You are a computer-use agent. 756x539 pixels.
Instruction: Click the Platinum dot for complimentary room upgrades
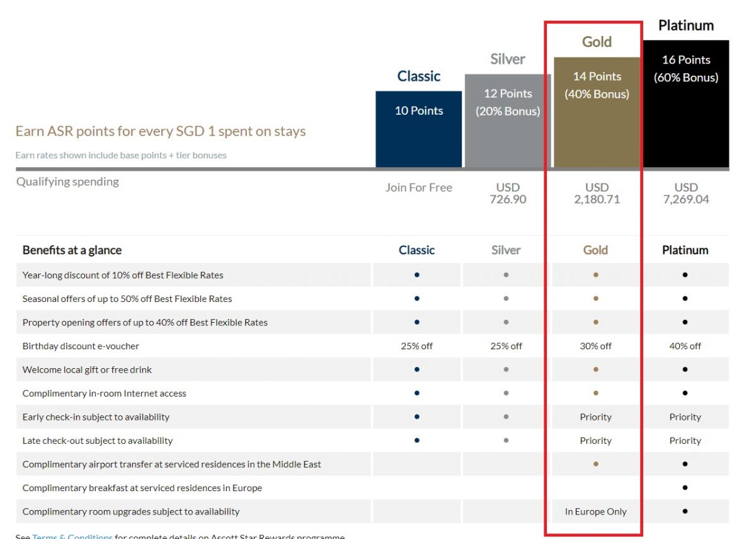(685, 511)
